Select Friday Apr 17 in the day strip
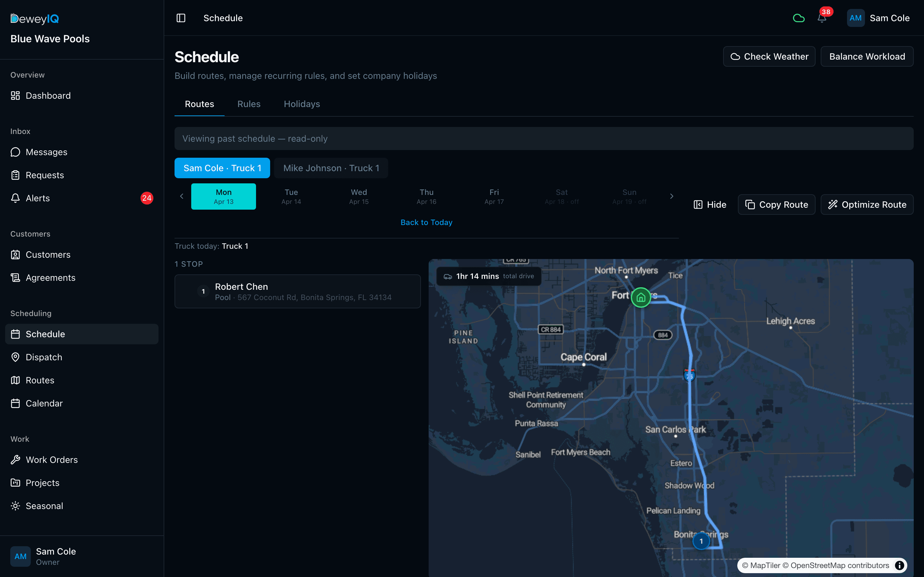Screen dimensions: 924x577 click(x=494, y=196)
